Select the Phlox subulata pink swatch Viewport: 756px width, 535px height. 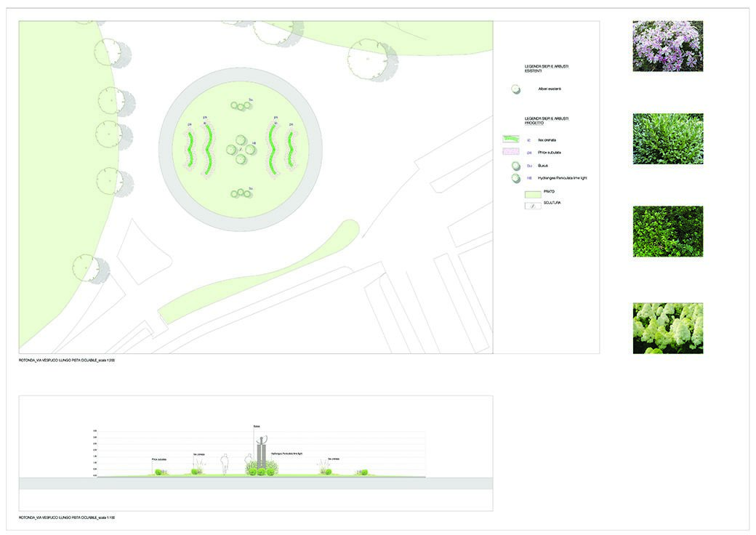pyautogui.click(x=510, y=152)
